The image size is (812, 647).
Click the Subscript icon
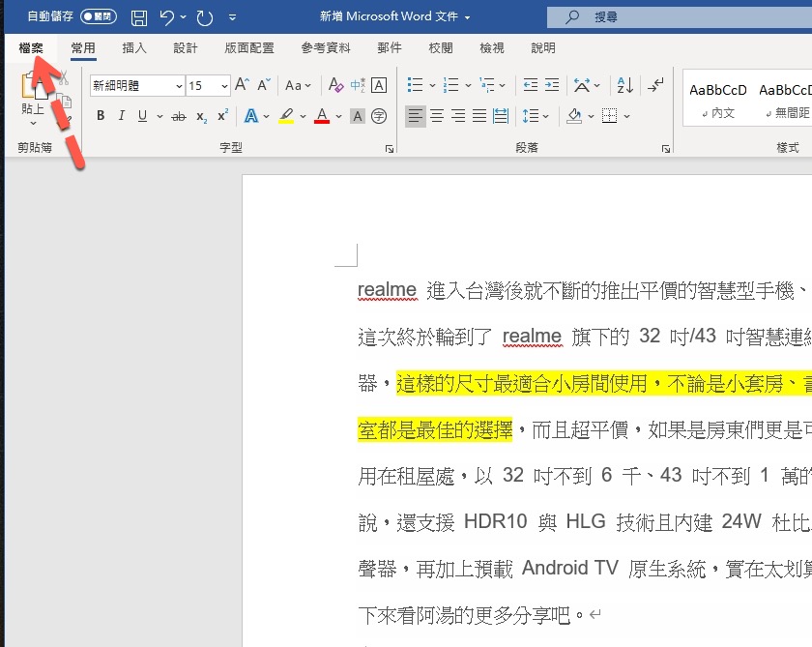pos(201,117)
